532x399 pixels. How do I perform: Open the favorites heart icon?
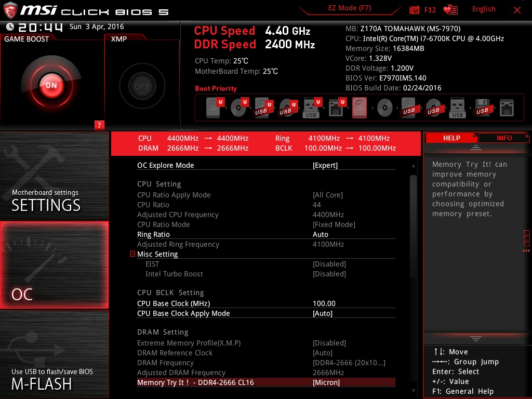pyautogui.click(x=450, y=10)
